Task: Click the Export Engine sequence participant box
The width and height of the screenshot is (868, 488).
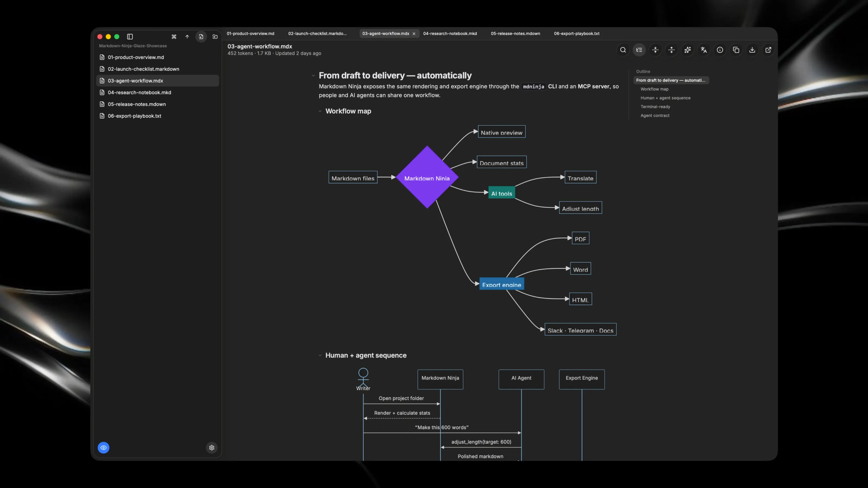Action: point(582,379)
